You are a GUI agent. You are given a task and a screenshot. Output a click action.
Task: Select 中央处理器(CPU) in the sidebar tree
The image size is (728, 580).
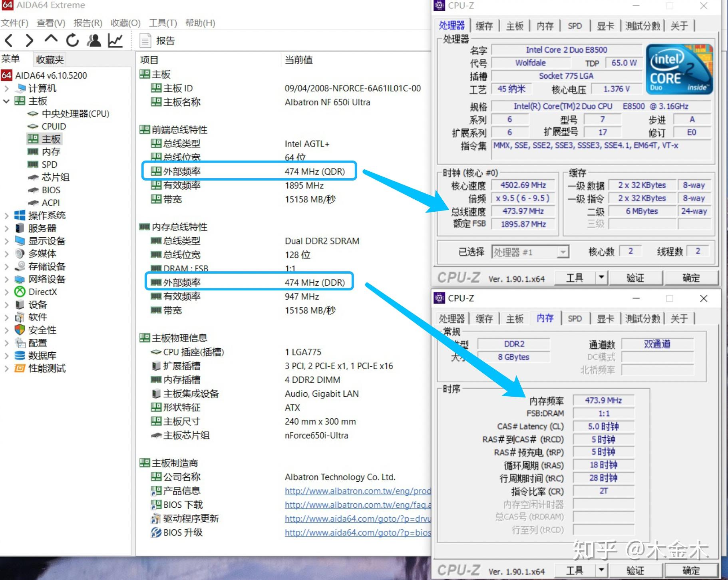(75, 113)
